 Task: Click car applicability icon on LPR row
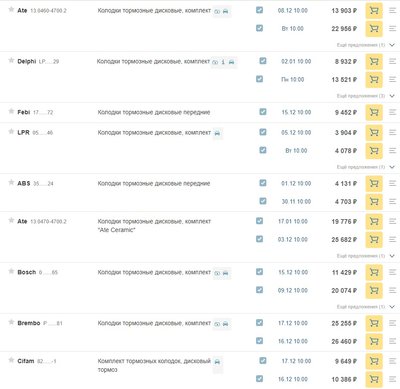pos(217,133)
